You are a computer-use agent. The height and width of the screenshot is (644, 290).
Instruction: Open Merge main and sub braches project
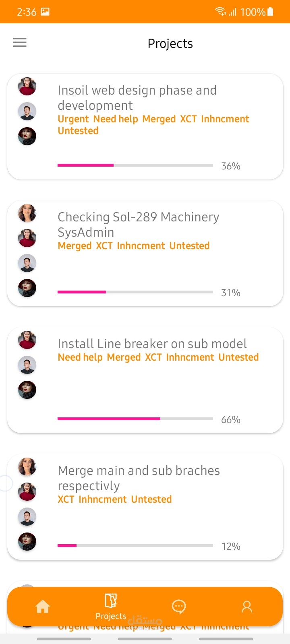[139, 478]
